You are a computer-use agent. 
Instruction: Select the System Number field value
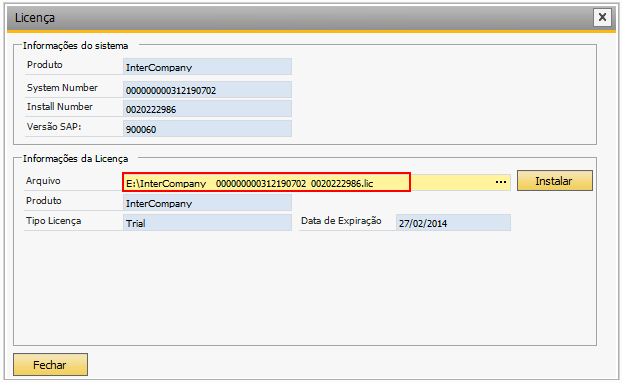click(207, 90)
